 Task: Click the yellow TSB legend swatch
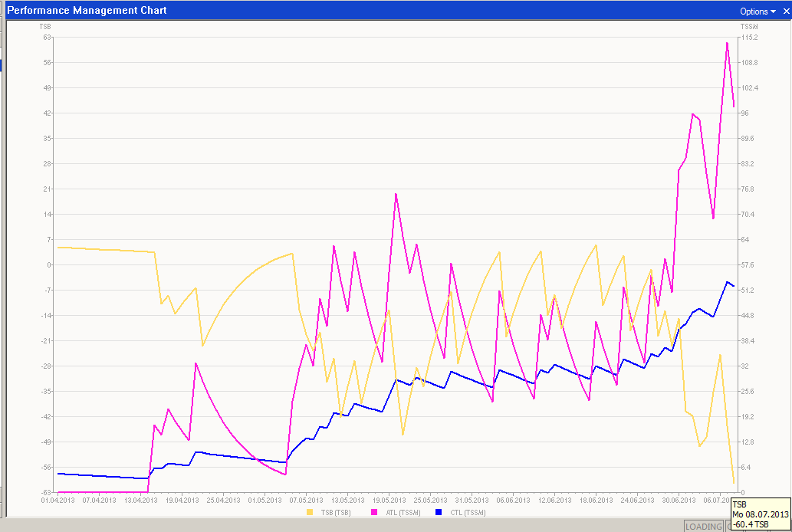coord(310,512)
